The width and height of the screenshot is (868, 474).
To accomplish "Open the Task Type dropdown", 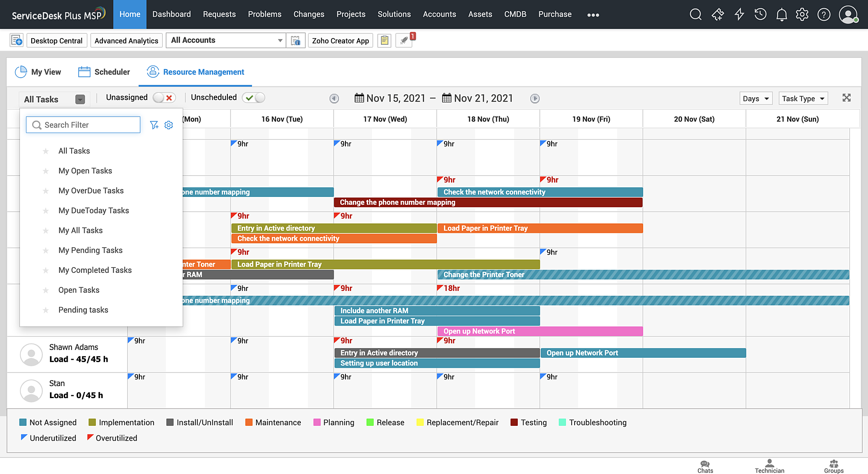I will point(803,98).
